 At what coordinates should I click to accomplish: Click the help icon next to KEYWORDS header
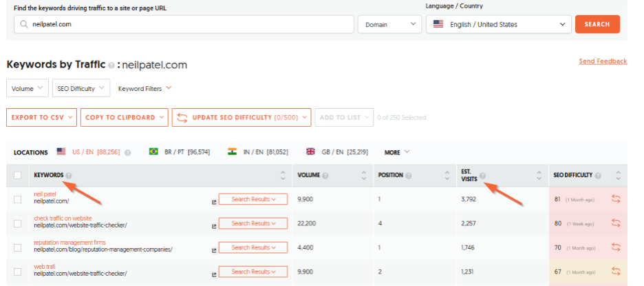tap(69, 175)
